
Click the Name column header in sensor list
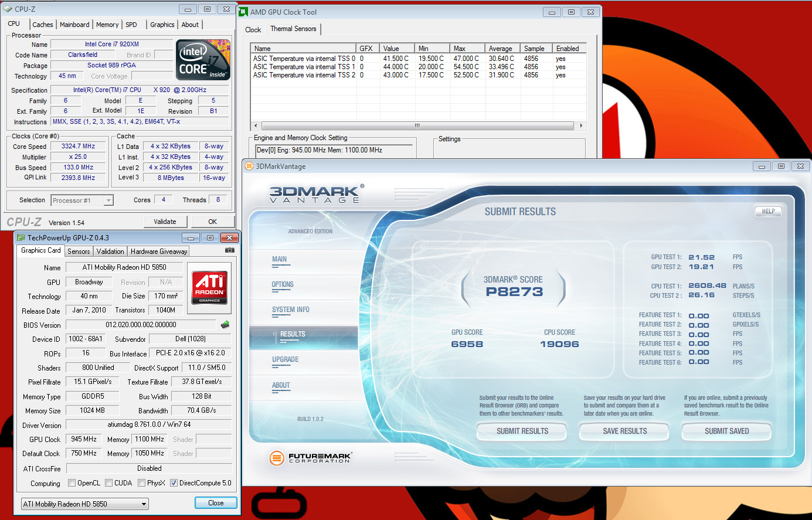(304, 49)
